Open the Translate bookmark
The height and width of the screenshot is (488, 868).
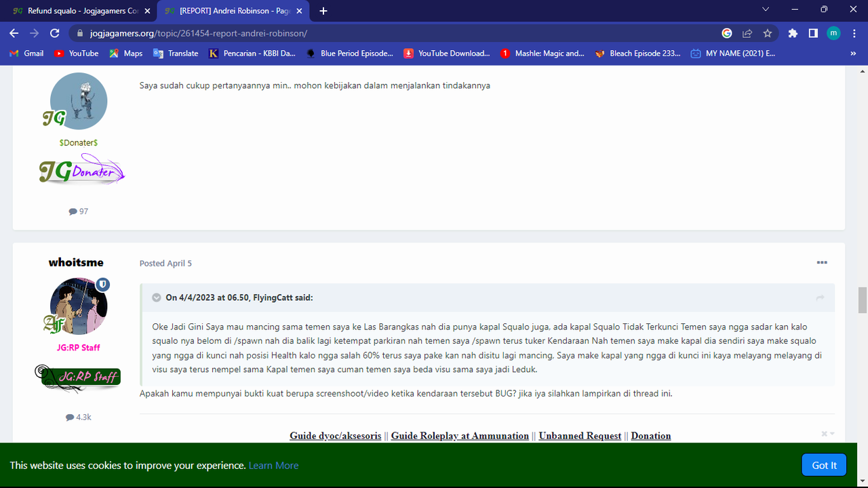coord(176,54)
